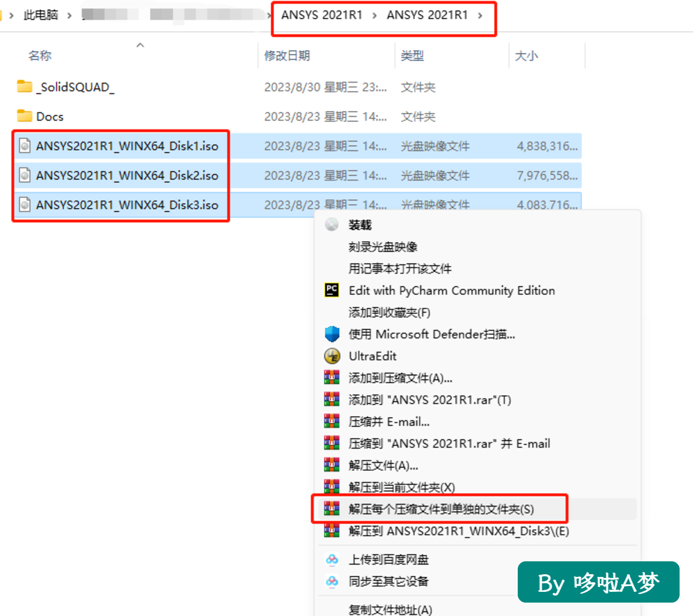Click WinRAR icon beside 解压文件(A)...

(332, 465)
